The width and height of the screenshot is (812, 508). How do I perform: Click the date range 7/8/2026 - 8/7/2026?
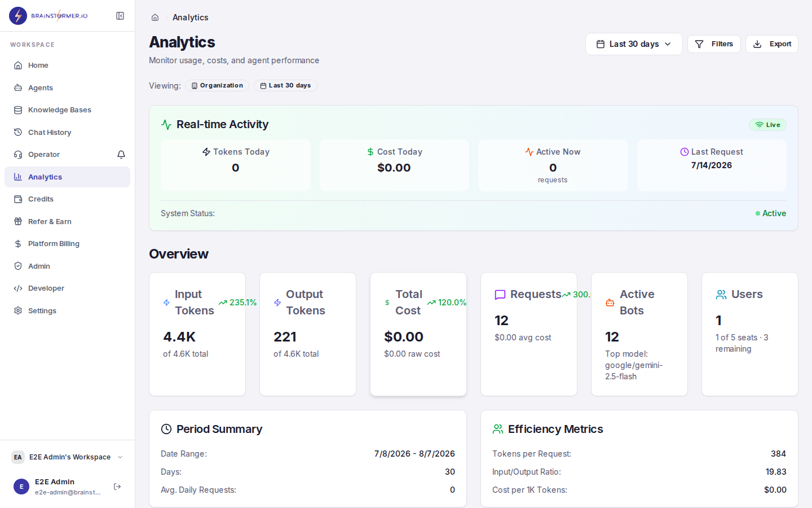[414, 454]
